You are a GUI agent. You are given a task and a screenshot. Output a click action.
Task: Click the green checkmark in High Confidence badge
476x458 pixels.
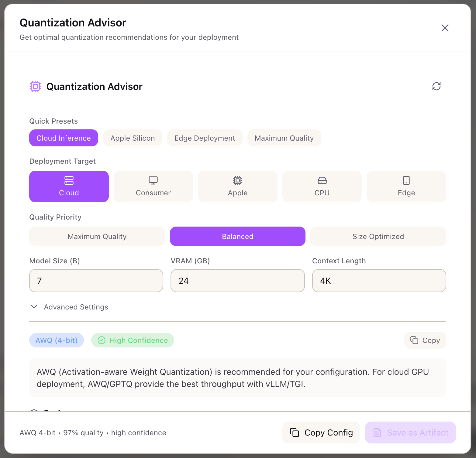click(102, 340)
